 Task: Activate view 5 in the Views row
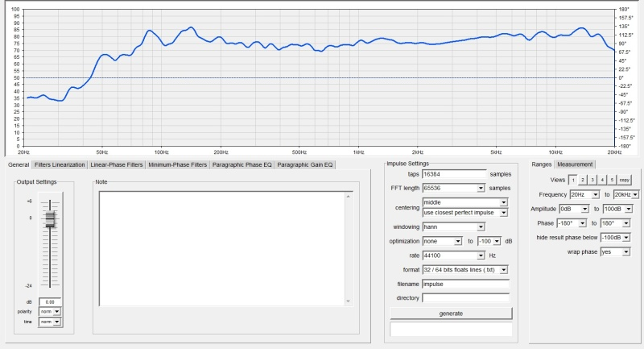pyautogui.click(x=612, y=180)
